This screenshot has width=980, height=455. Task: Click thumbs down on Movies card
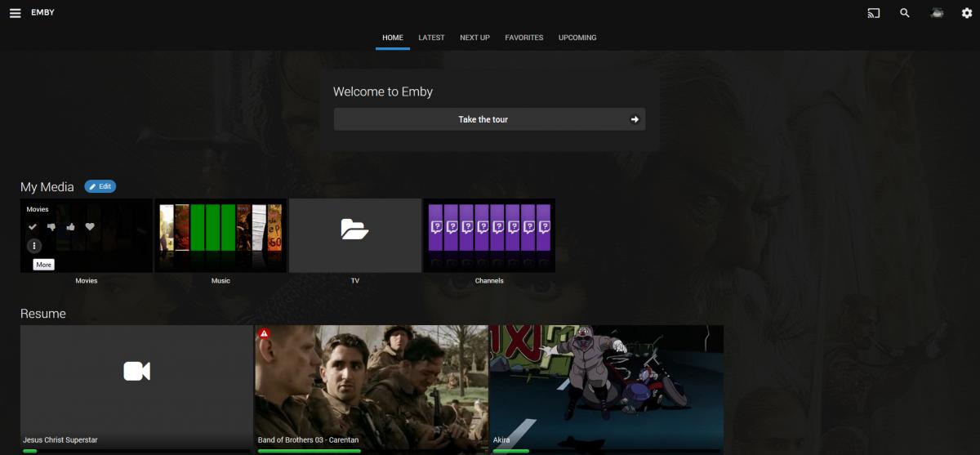tap(51, 226)
